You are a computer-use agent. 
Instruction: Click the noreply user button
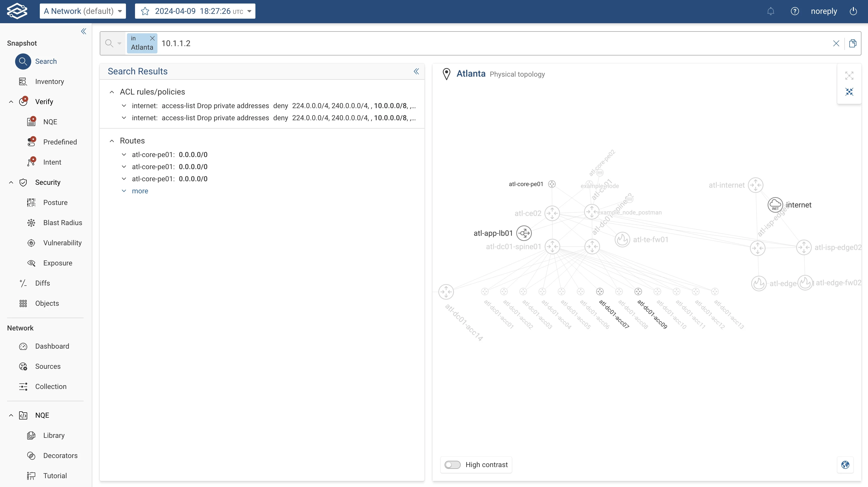tap(823, 11)
